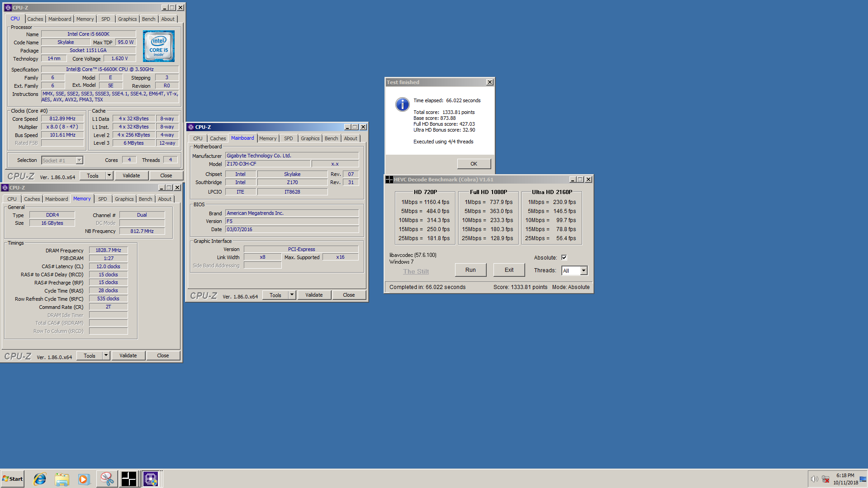The image size is (868, 488).
Task: Close the Test finished dialog via X
Action: pyautogui.click(x=490, y=82)
